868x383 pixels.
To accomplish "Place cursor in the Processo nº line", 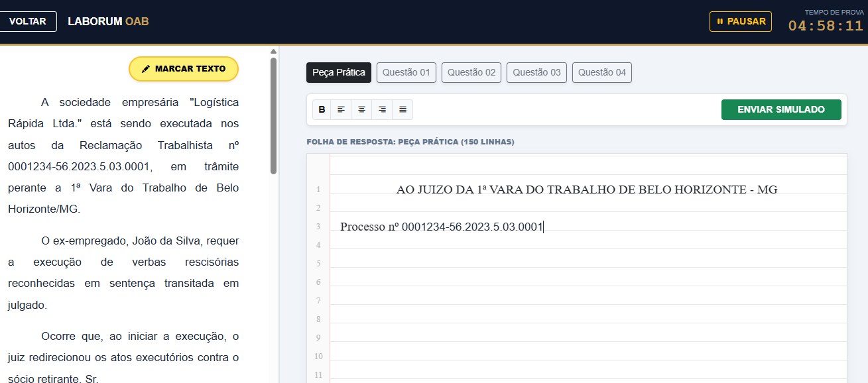I will pos(442,227).
